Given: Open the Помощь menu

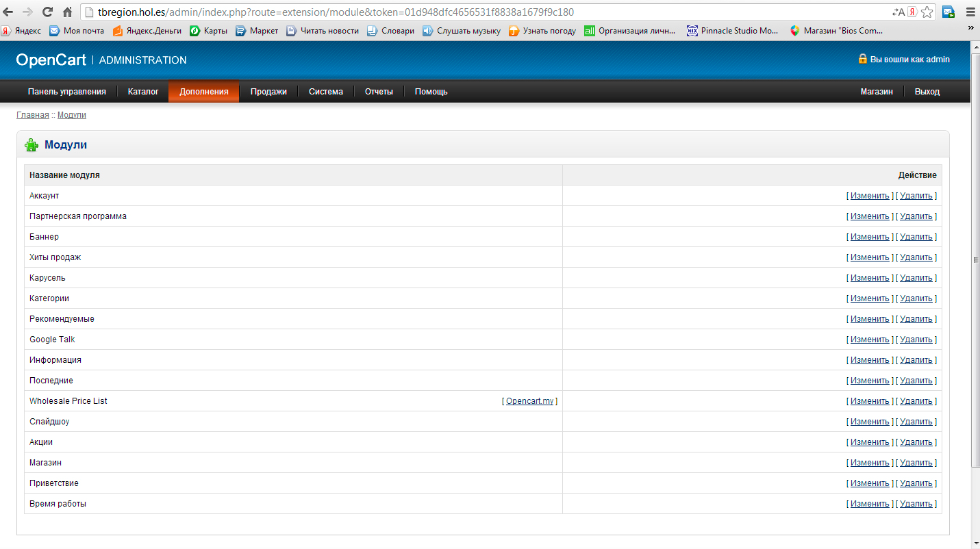Looking at the screenshot, I should [431, 92].
